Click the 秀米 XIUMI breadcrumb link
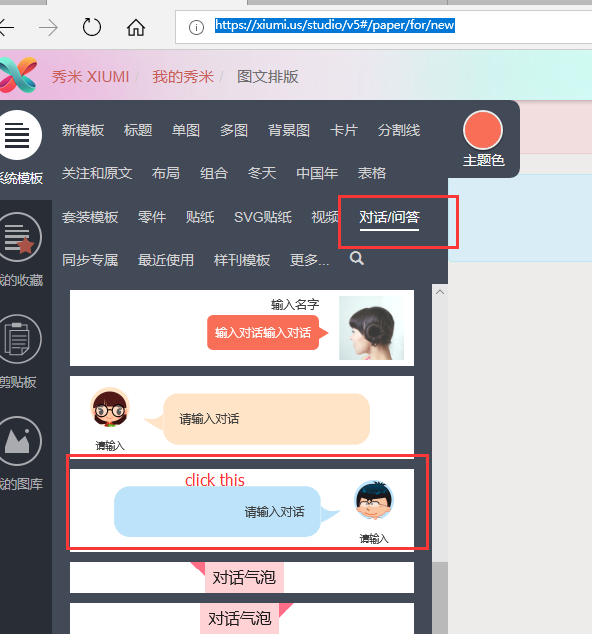The height and width of the screenshot is (634, 592). tap(90, 77)
